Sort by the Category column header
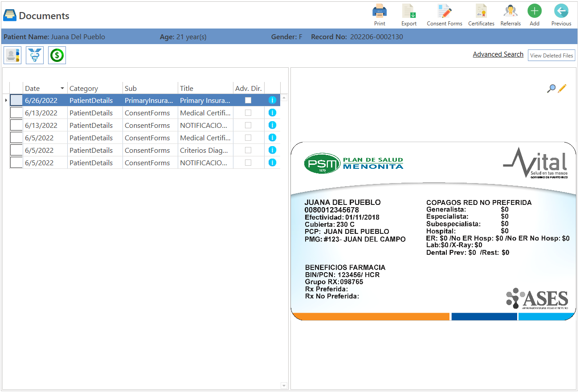 [95, 88]
